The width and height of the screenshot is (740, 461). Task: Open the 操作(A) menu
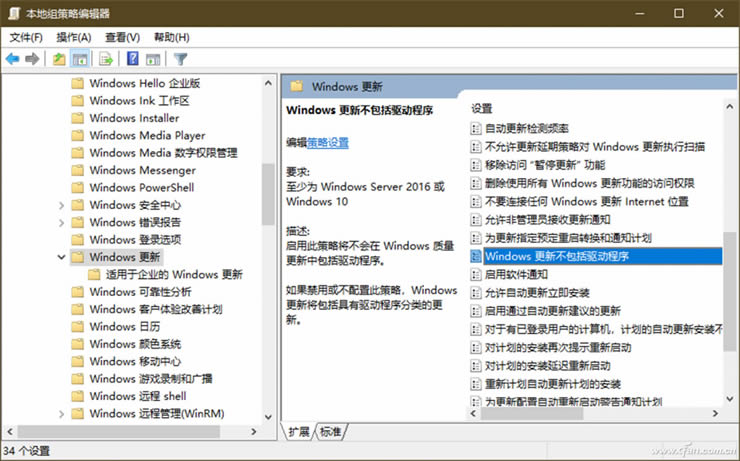[74, 37]
